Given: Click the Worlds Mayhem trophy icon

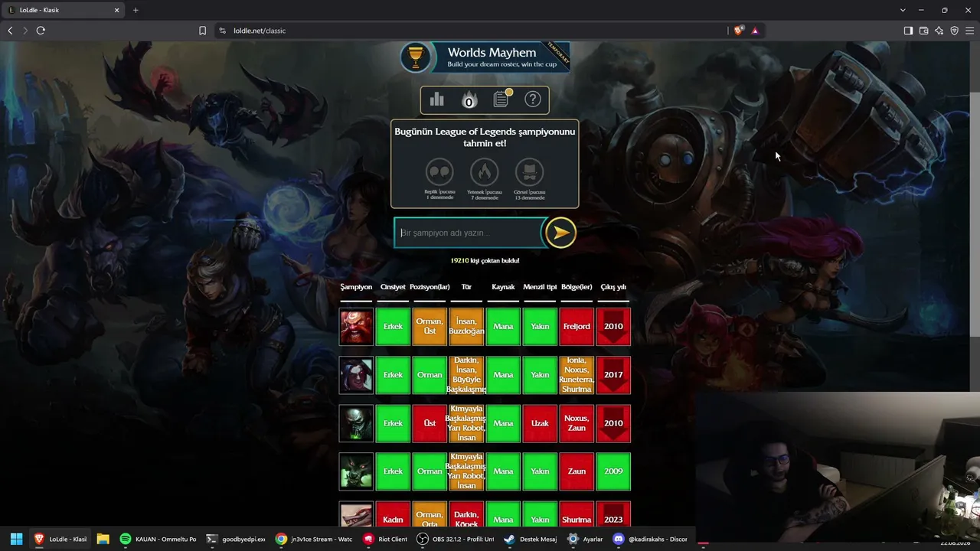Looking at the screenshot, I should pos(416,57).
